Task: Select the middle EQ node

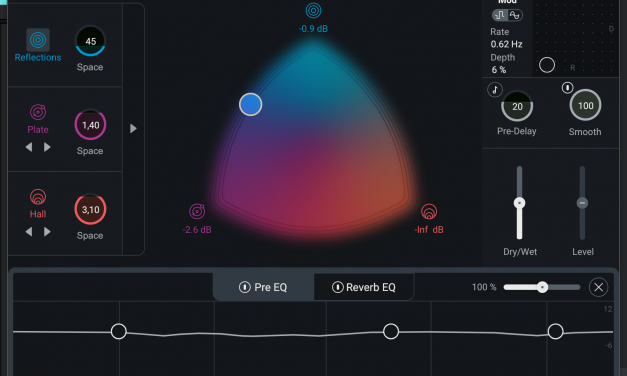Action: coord(391,332)
